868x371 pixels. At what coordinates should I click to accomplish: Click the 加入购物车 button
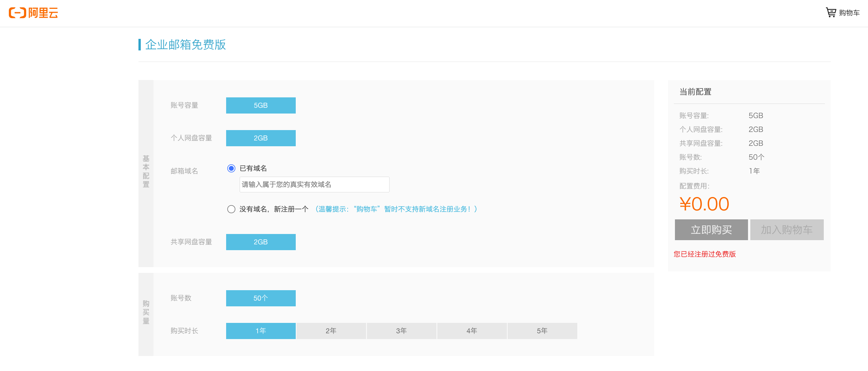coord(787,229)
